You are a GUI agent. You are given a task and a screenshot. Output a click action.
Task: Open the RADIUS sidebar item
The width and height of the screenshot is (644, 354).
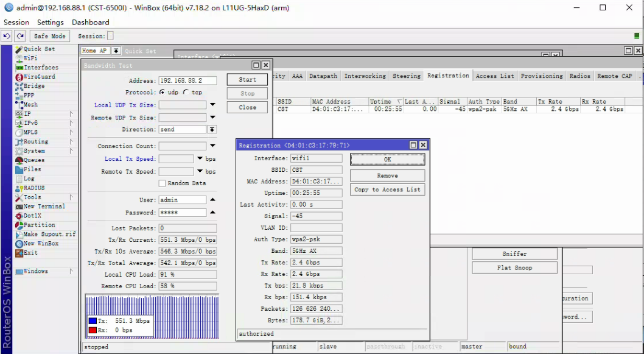pos(34,188)
